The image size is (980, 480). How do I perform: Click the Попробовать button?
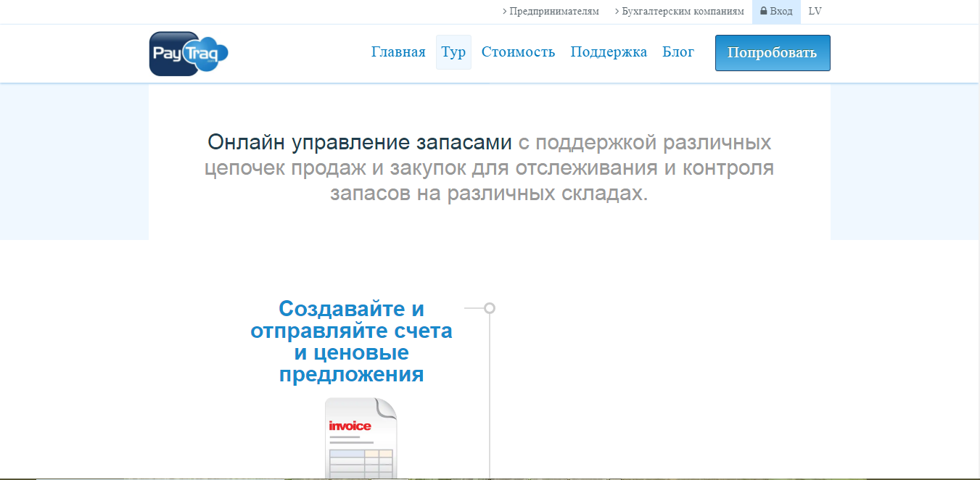(x=772, y=52)
